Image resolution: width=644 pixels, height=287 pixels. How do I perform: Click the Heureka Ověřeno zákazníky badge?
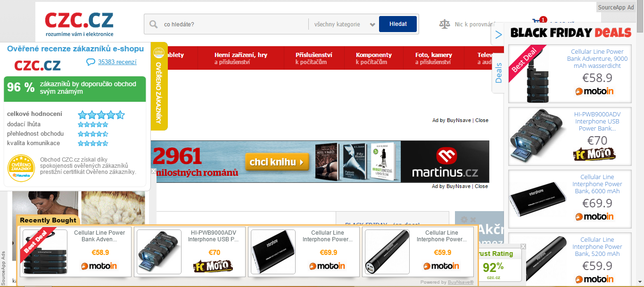(x=21, y=168)
